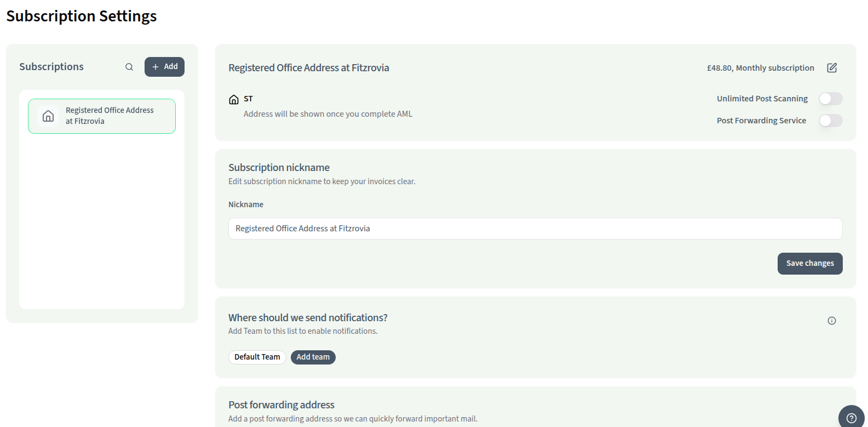This screenshot has width=868, height=427.
Task: Click the search subscriptions magnifier icon
Action: click(129, 67)
